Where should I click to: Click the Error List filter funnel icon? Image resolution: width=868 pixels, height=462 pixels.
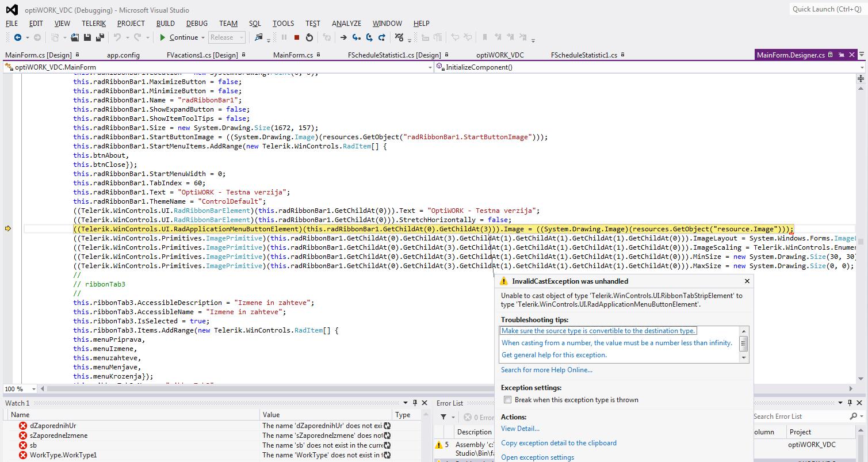[x=443, y=417]
